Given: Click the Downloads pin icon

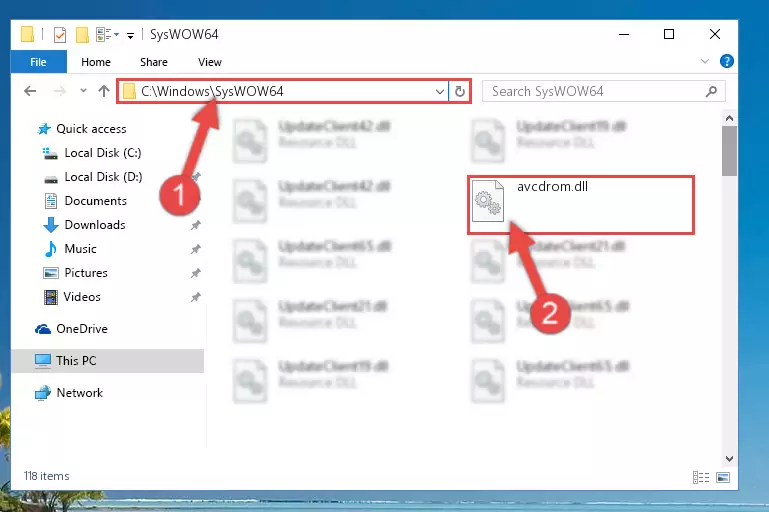Looking at the screenshot, I should [196, 225].
